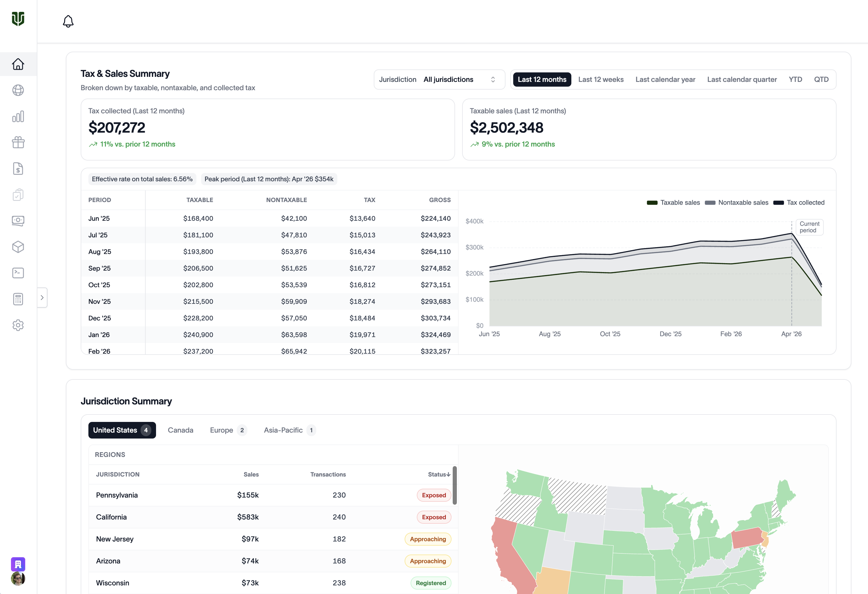Select Last 12 weeks range
This screenshot has height=594, width=868.
pyautogui.click(x=601, y=80)
